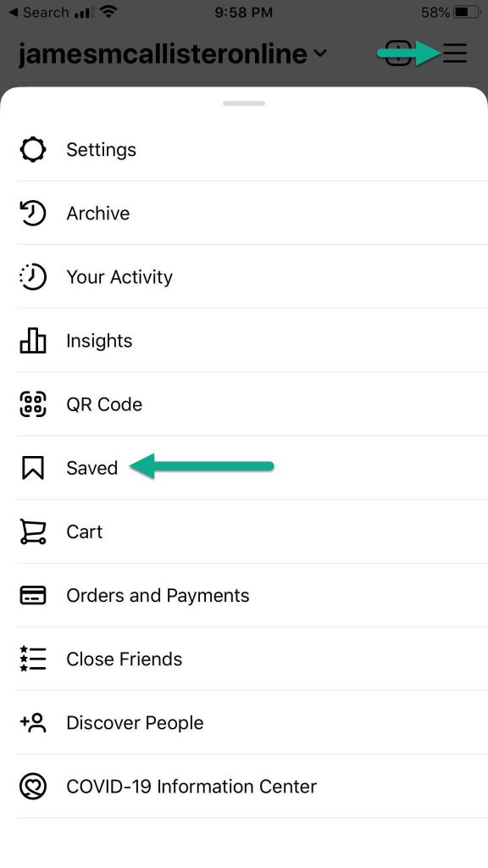Tap the create new post plus icon

pos(398,53)
